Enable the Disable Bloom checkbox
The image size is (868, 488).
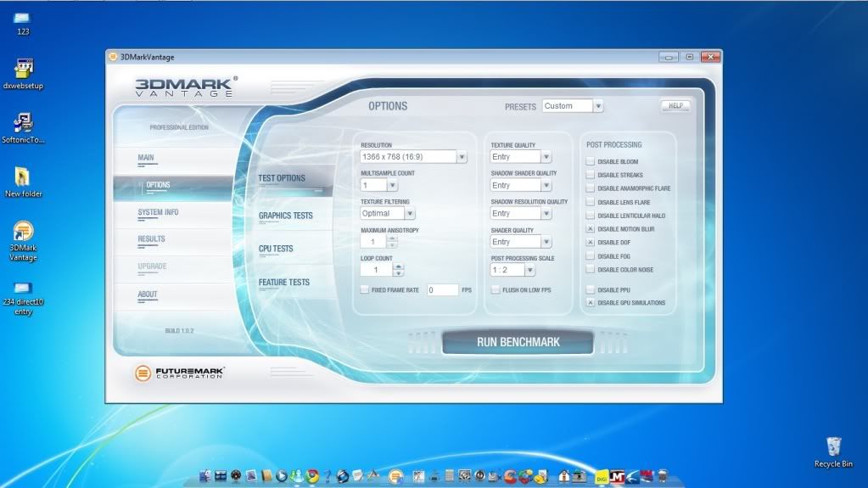(591, 161)
